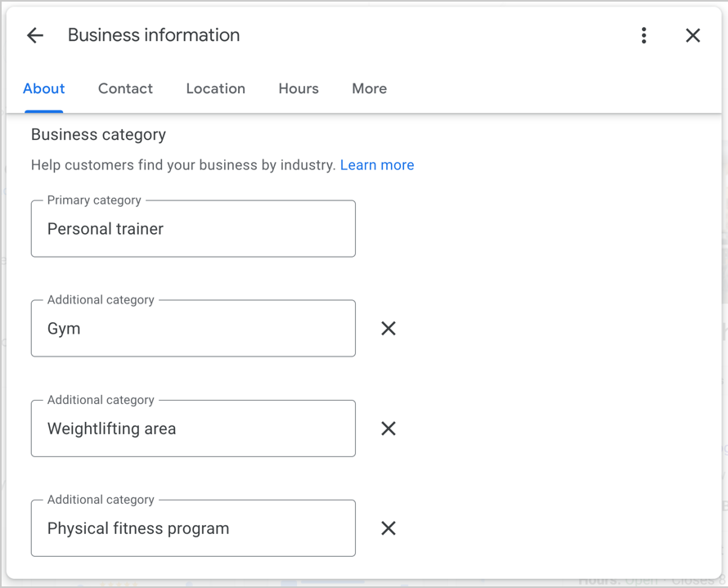Remove the Weightlifting area category

click(389, 429)
